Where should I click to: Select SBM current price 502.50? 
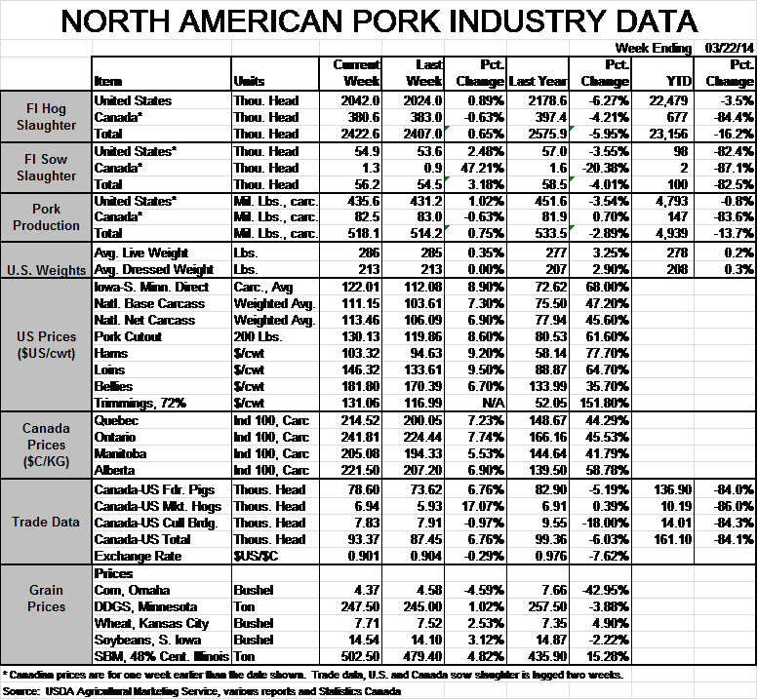(x=360, y=656)
